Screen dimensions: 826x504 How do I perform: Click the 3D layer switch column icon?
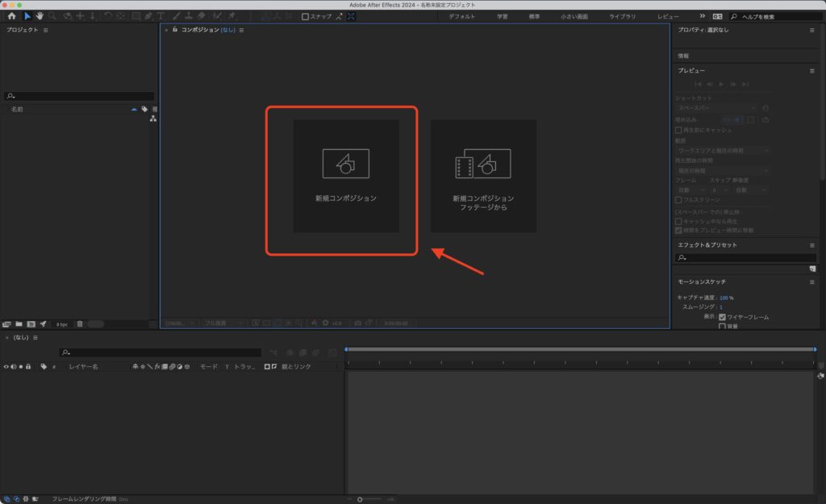(187, 367)
